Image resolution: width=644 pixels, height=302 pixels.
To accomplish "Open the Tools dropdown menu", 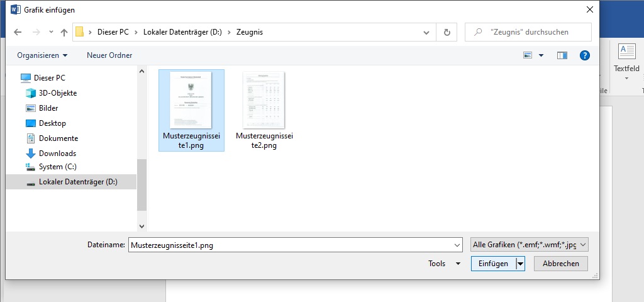I will pyautogui.click(x=445, y=264).
